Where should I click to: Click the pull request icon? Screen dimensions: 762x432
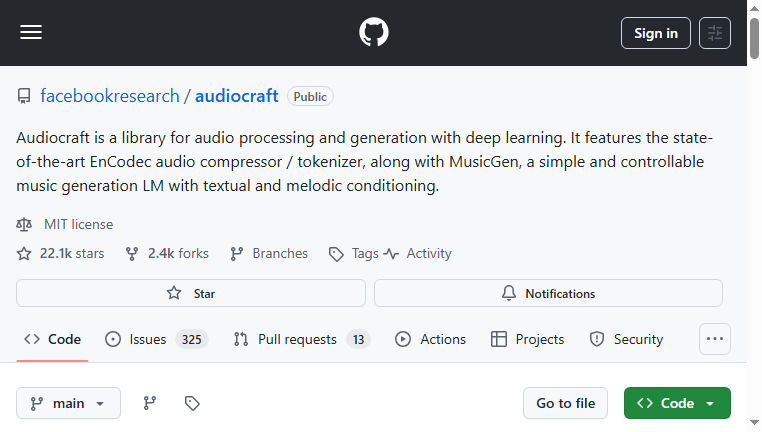coord(241,339)
